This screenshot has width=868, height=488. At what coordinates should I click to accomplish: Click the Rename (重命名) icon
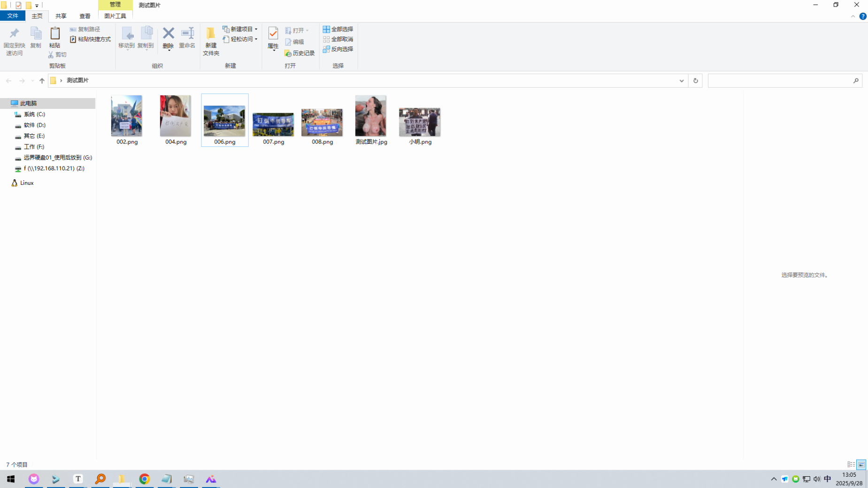point(187,38)
